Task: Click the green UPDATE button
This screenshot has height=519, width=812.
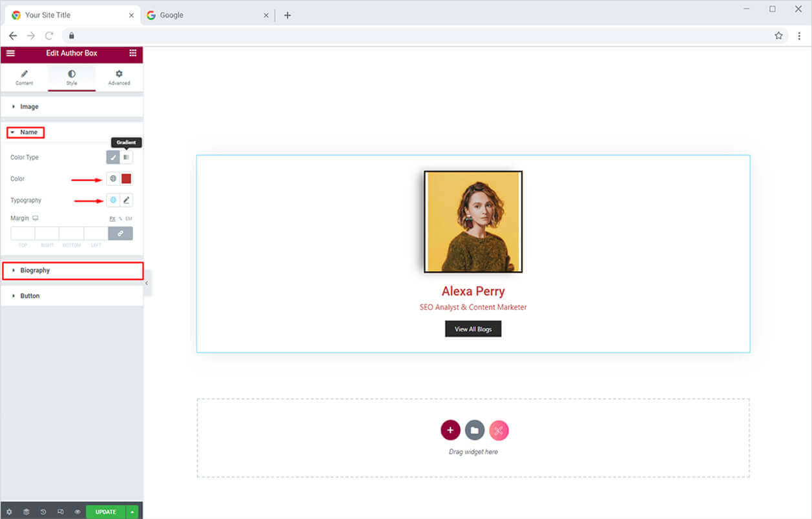Action: 106,512
